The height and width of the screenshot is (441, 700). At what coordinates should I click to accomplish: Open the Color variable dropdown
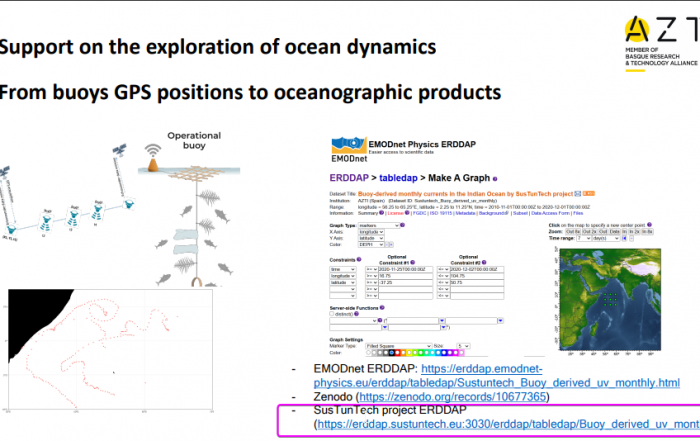371,245
